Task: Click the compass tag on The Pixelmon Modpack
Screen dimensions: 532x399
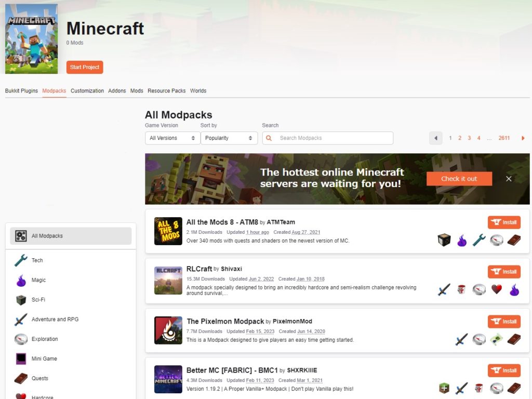Action: coord(479,339)
